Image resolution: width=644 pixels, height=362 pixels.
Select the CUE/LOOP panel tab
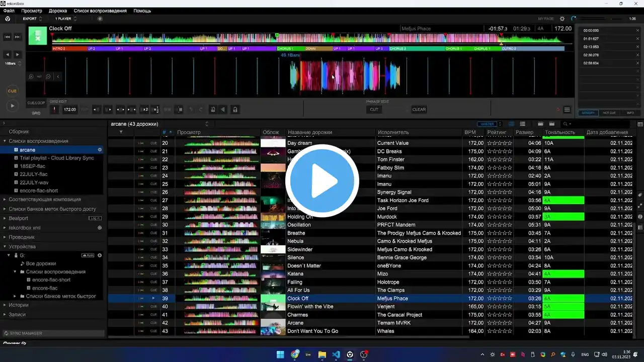coord(36,103)
